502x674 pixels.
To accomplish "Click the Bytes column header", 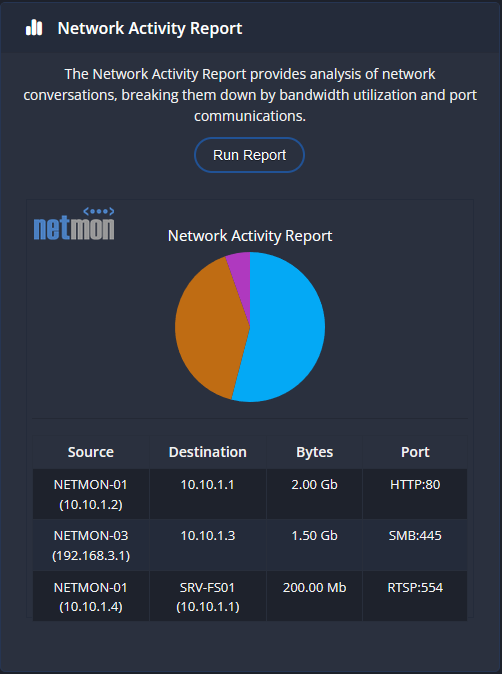I will point(315,452).
